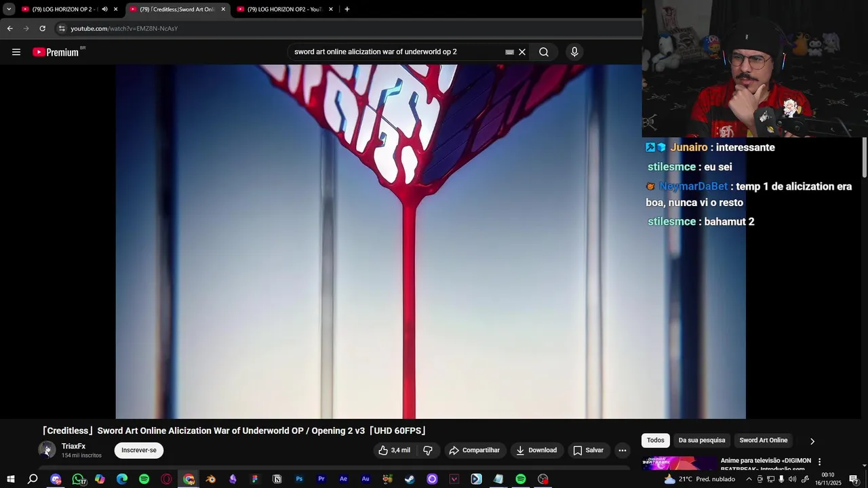Open the YouTube guide hamburger menu
The width and height of the screenshot is (868, 488).
tap(16, 52)
